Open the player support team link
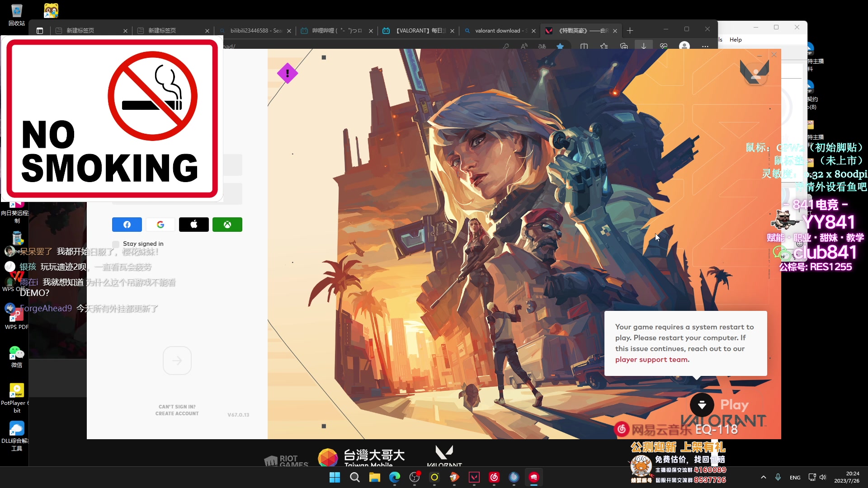The image size is (868, 488). 652,360
